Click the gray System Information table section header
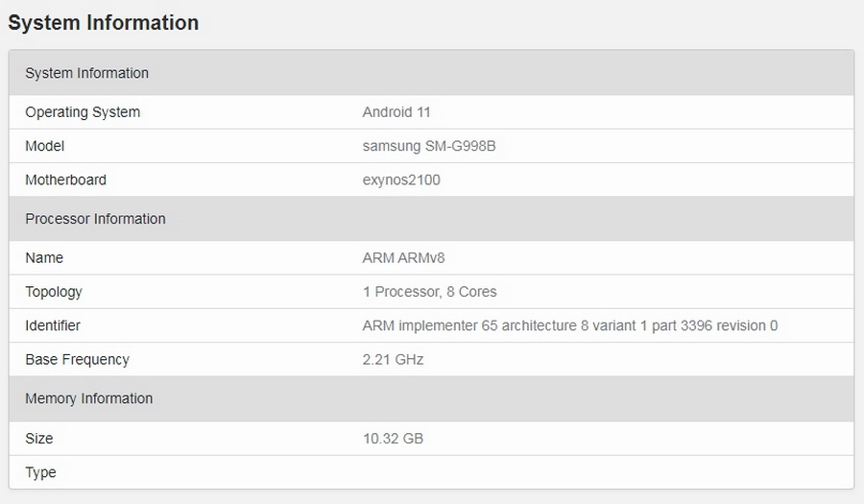The image size is (864, 504). (87, 73)
